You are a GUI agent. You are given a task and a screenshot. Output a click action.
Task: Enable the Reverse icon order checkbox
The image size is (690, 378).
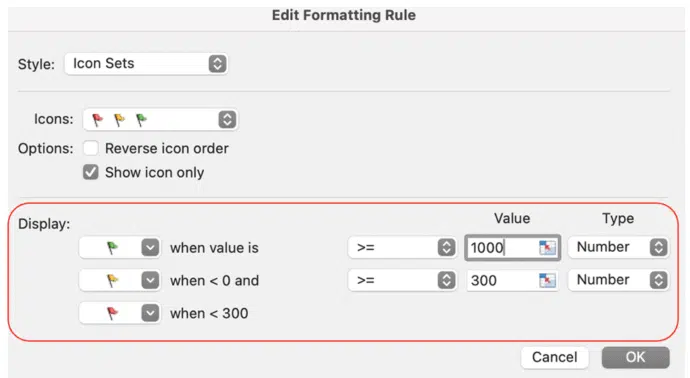pyautogui.click(x=91, y=148)
